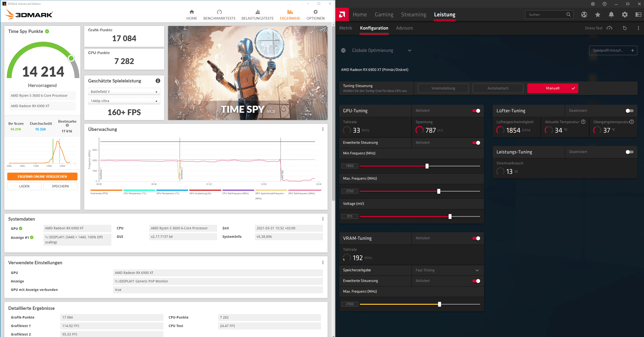Image resolution: width=644 pixels, height=337 pixels.
Task: Click the Time Spy preview image
Action: click(247, 73)
